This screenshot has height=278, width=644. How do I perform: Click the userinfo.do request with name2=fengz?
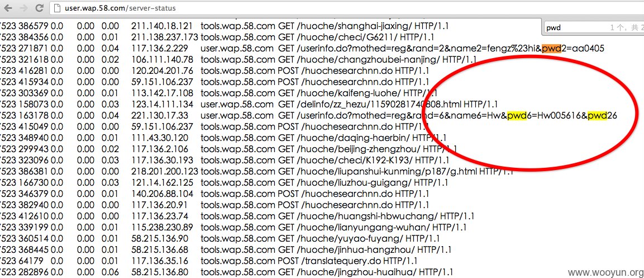tap(452, 49)
